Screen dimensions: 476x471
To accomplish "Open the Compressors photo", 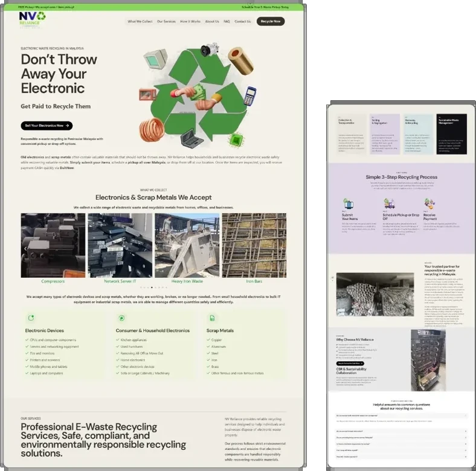I will click(53, 245).
